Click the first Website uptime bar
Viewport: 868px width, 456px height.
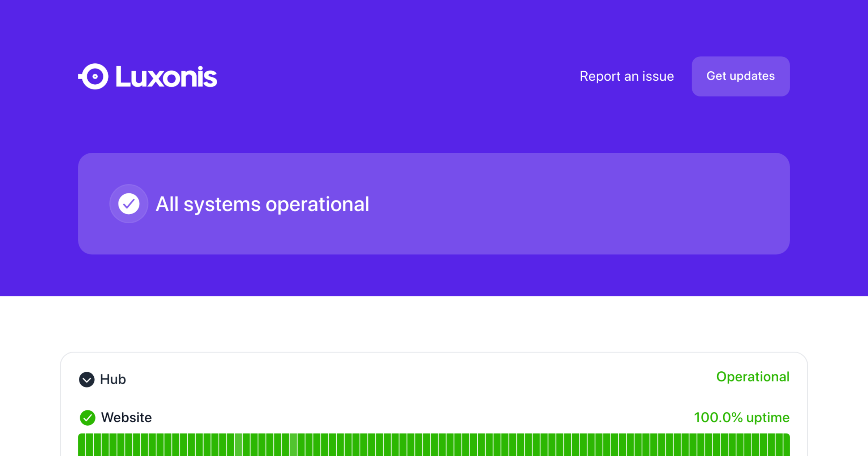click(x=82, y=445)
